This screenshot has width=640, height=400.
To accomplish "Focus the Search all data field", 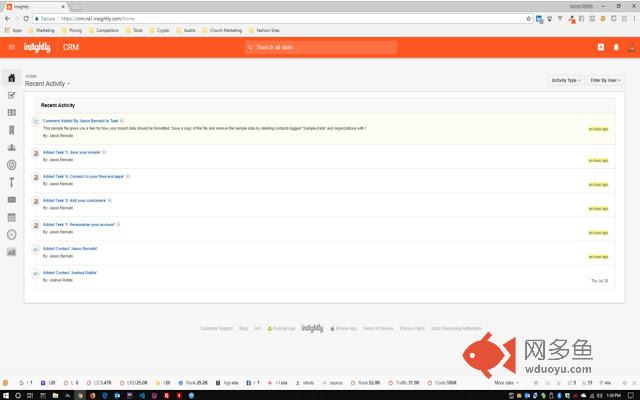I will tap(321, 47).
